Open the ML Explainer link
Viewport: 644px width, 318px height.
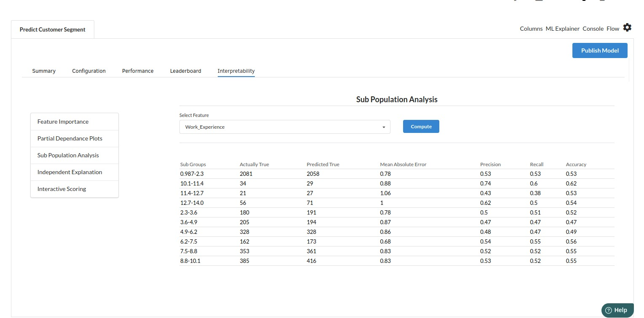tap(562, 29)
